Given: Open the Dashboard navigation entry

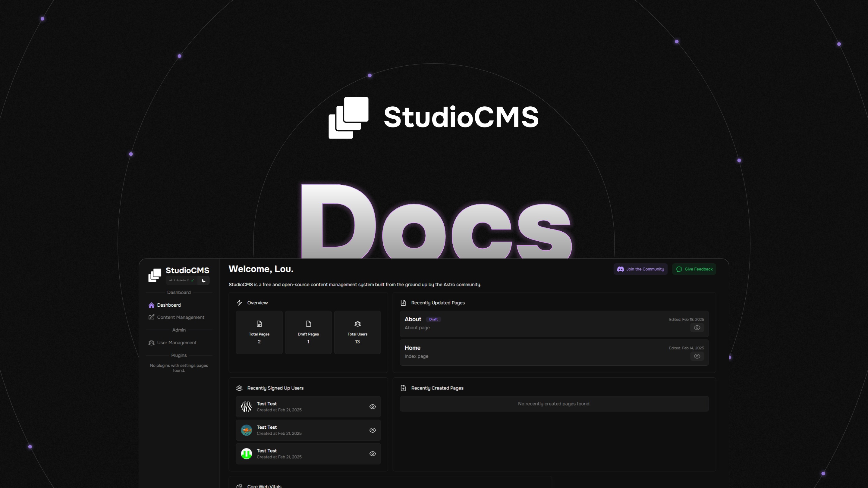Looking at the screenshot, I should (x=168, y=305).
